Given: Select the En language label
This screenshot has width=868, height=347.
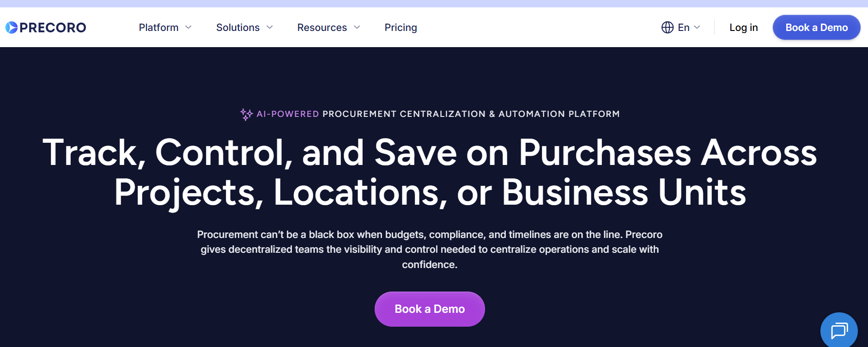Looking at the screenshot, I should pos(683,28).
